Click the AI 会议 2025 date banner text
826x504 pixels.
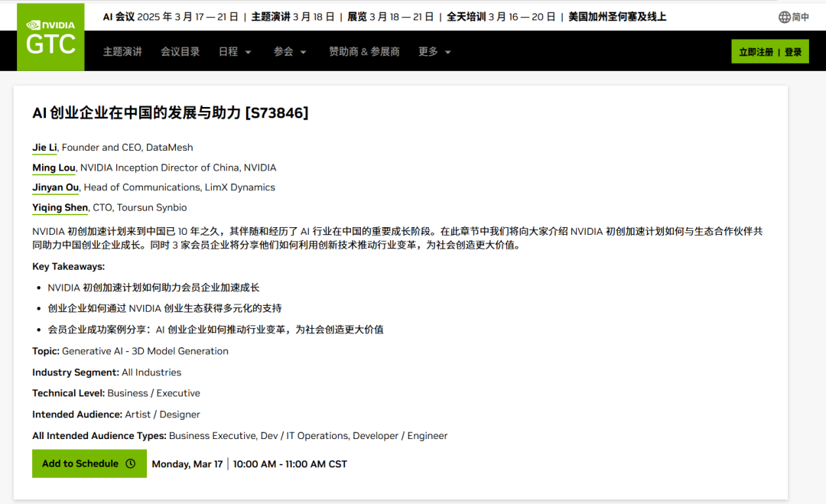point(171,17)
